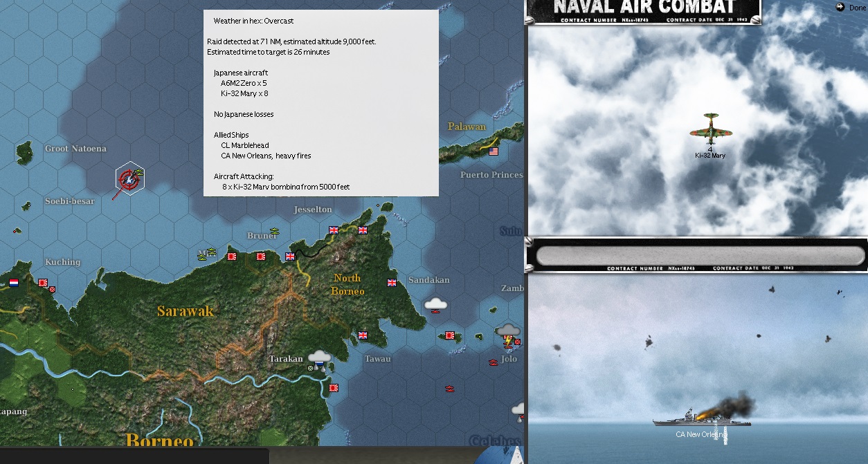Image resolution: width=868 pixels, height=464 pixels.
Task: Click the Kuching map label
Action: click(62, 262)
